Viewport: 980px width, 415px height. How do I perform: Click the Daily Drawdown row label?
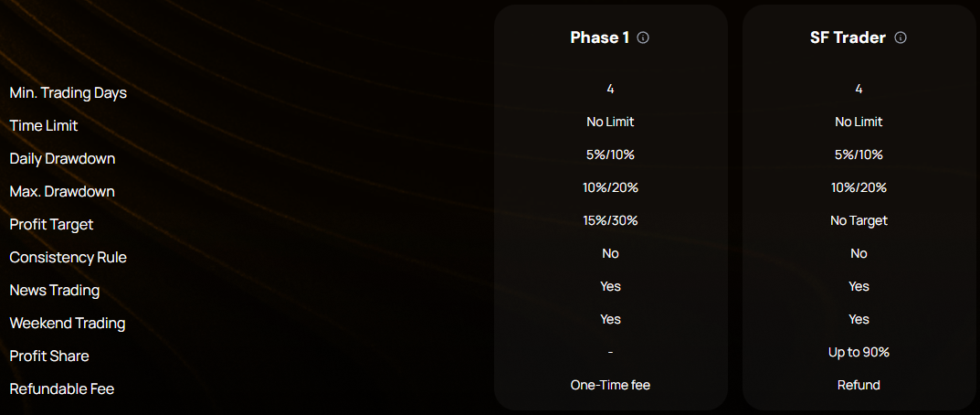(x=62, y=159)
